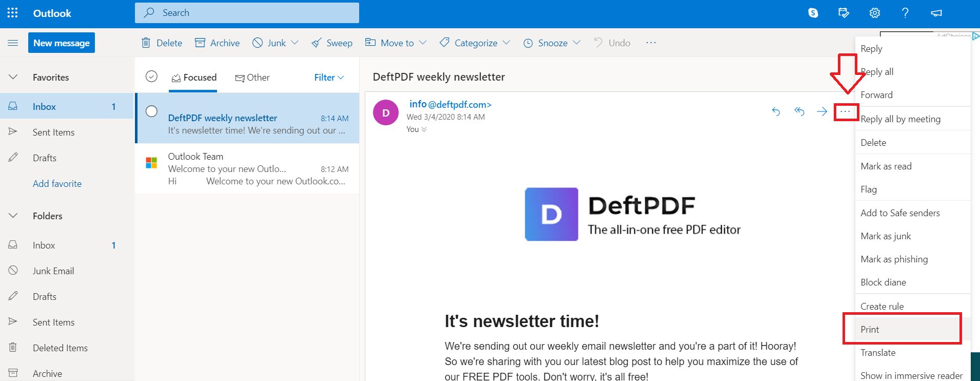Select Mark as phishing
This screenshot has height=381, width=980.
[x=913, y=259]
